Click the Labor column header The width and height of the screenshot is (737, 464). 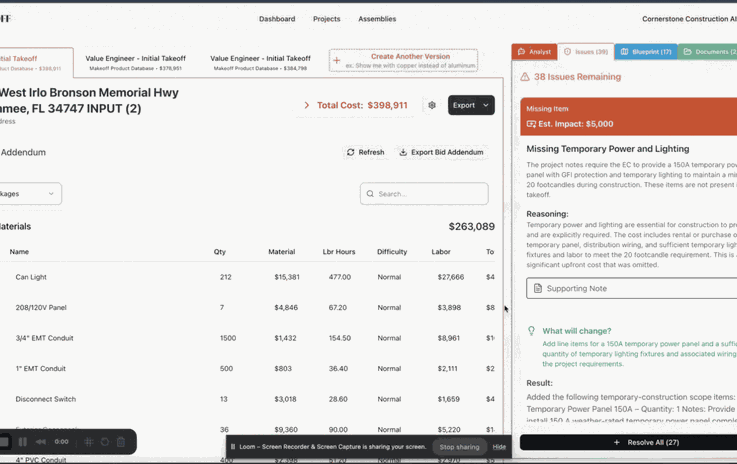tap(441, 252)
